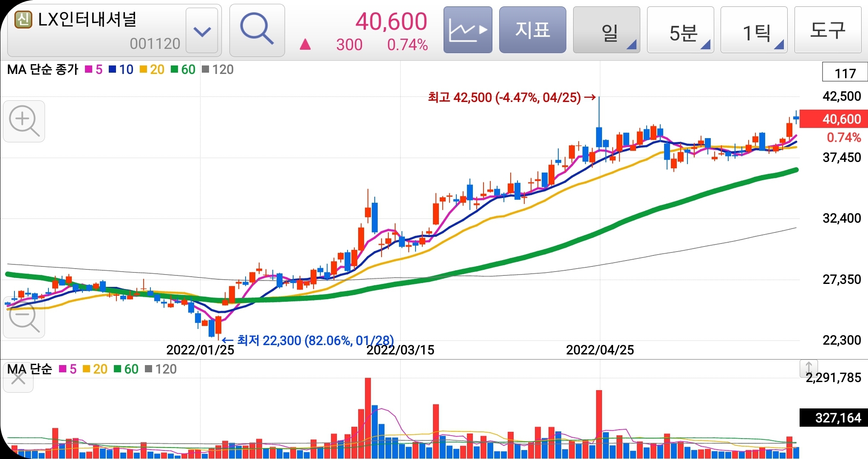Click the stock code 001120
Screen dimensions: 868x459
coord(155,43)
